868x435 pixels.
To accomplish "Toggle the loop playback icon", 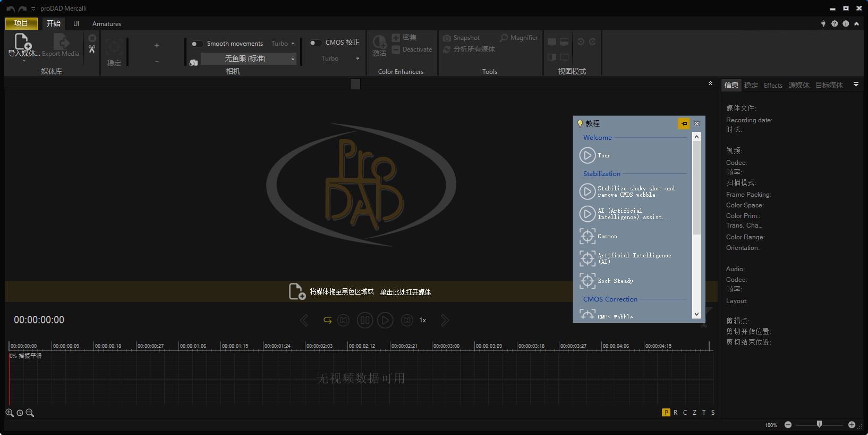I will [x=327, y=320].
